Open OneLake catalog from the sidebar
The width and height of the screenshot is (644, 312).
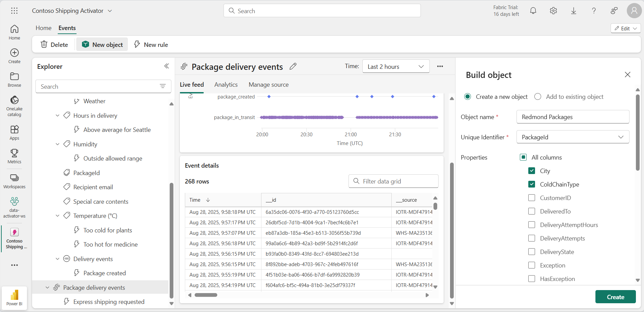pyautogui.click(x=14, y=106)
